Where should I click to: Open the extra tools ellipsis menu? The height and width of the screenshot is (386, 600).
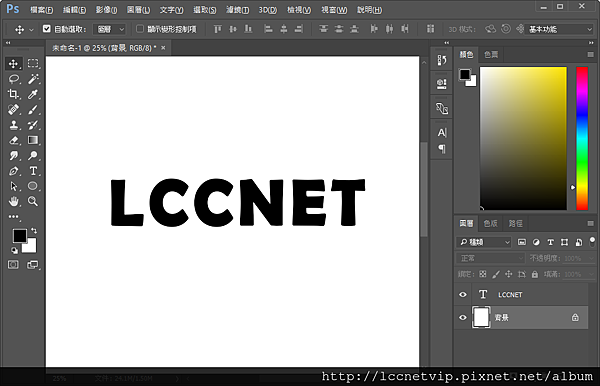[13, 217]
